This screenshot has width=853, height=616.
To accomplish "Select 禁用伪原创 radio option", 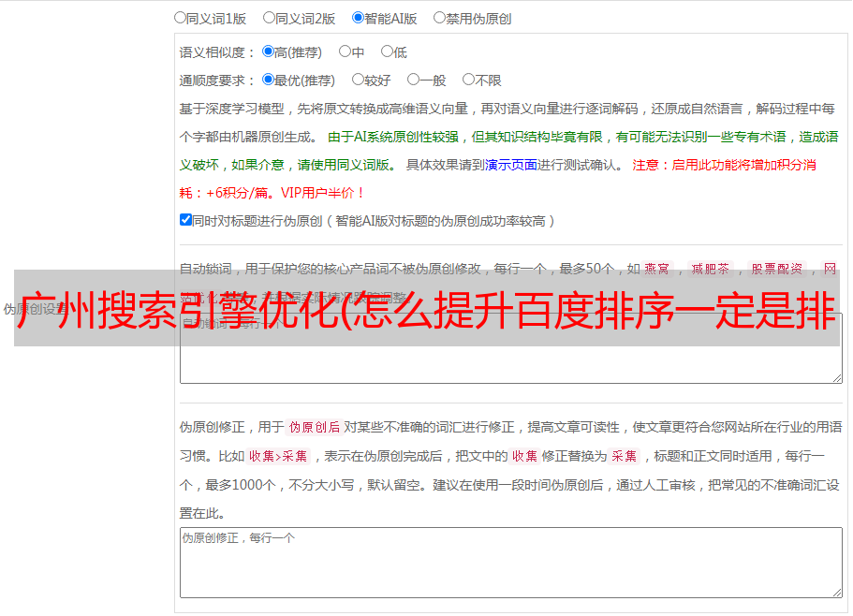I will tap(439, 18).
